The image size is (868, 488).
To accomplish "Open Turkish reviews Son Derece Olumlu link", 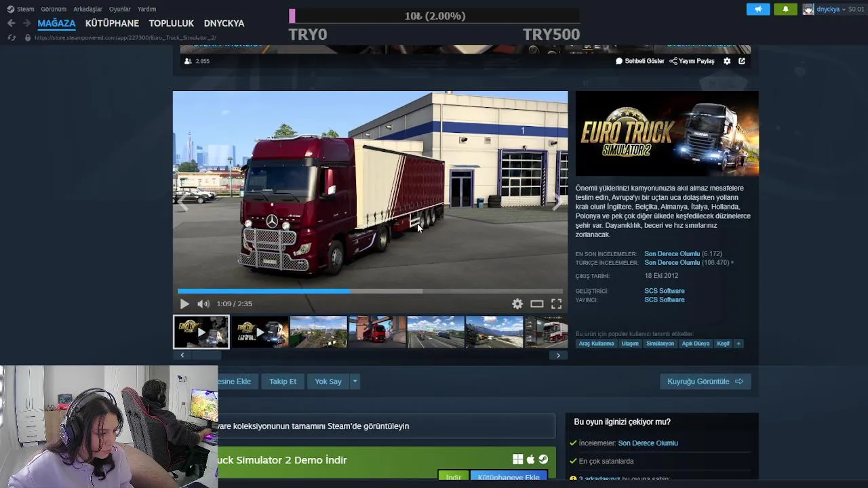I will click(672, 263).
